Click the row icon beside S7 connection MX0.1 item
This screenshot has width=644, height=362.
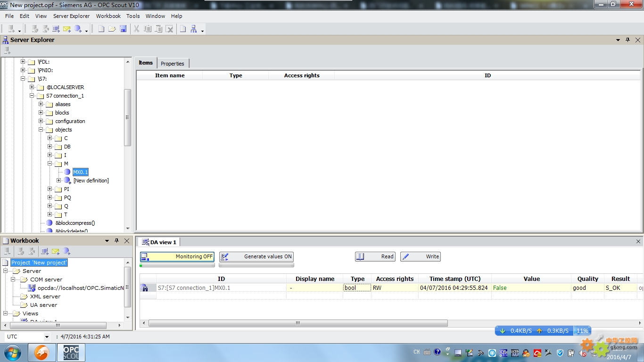tap(145, 288)
